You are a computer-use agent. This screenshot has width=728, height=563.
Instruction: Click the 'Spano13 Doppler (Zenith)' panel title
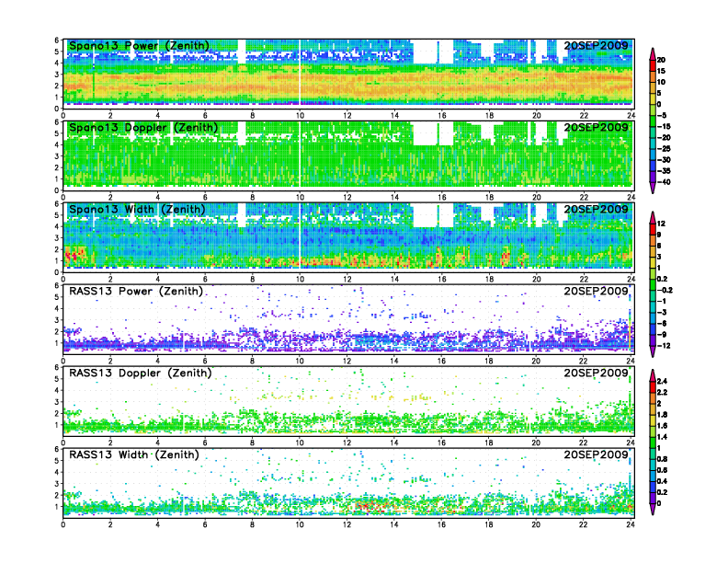coord(143,128)
